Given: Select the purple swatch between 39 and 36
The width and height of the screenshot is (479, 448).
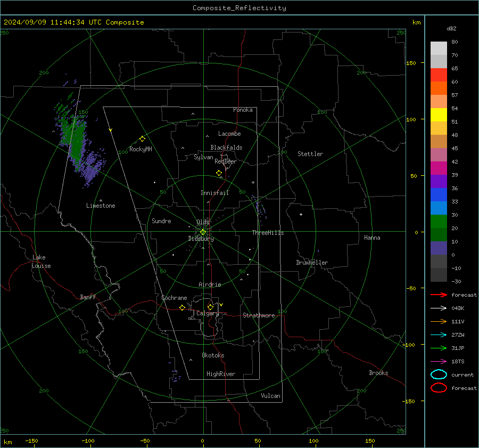Looking at the screenshot, I should pos(439,181).
